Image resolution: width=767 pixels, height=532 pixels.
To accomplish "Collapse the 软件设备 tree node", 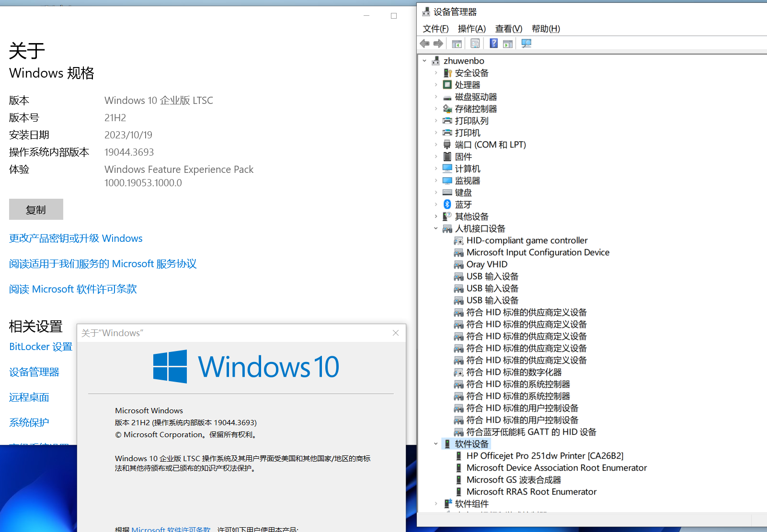I will [x=435, y=444].
